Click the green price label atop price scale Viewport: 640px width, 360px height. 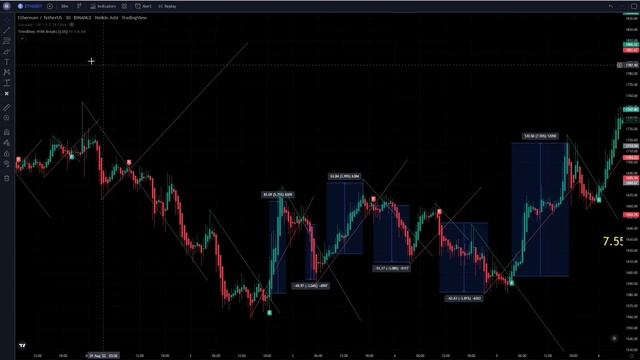(x=631, y=44)
